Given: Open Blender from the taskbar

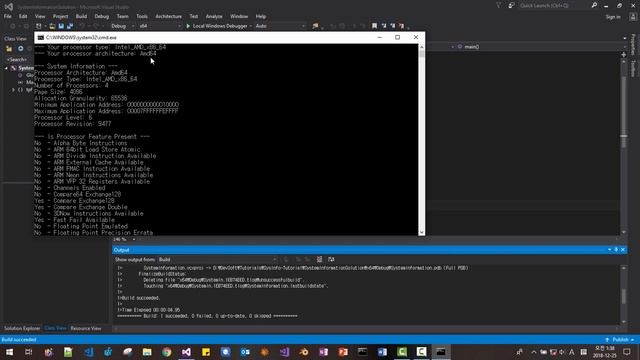Looking at the screenshot, I should coord(304,352).
